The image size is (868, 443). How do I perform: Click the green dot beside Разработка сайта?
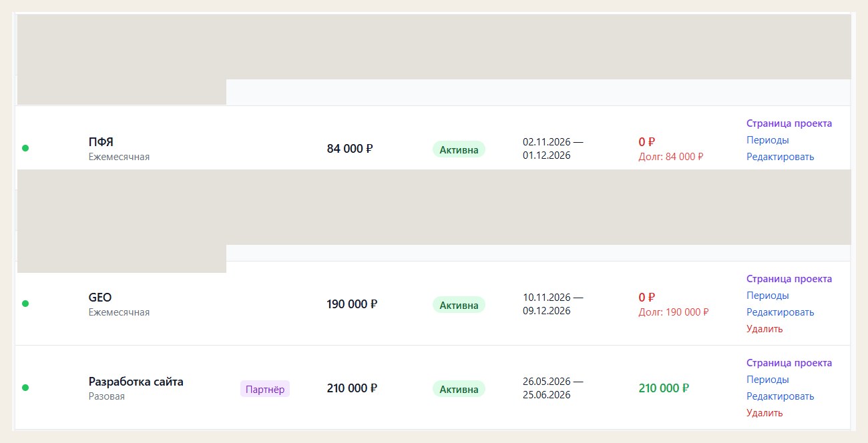tap(25, 388)
